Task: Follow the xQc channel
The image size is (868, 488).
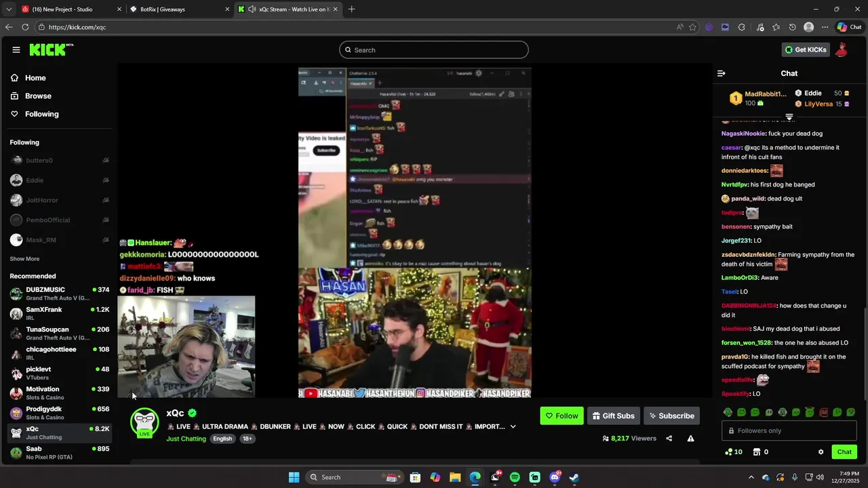Action: 561,415
